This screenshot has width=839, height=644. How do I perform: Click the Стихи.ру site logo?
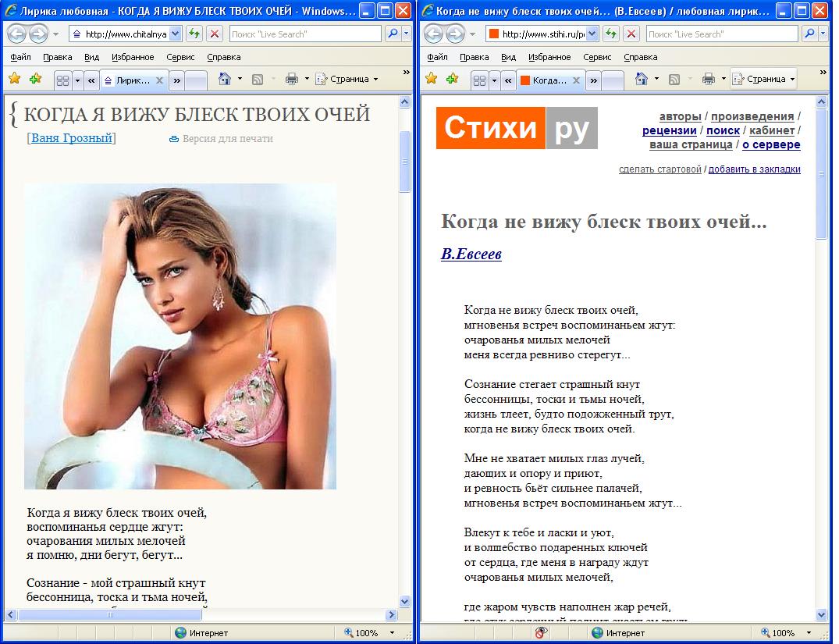[517, 128]
